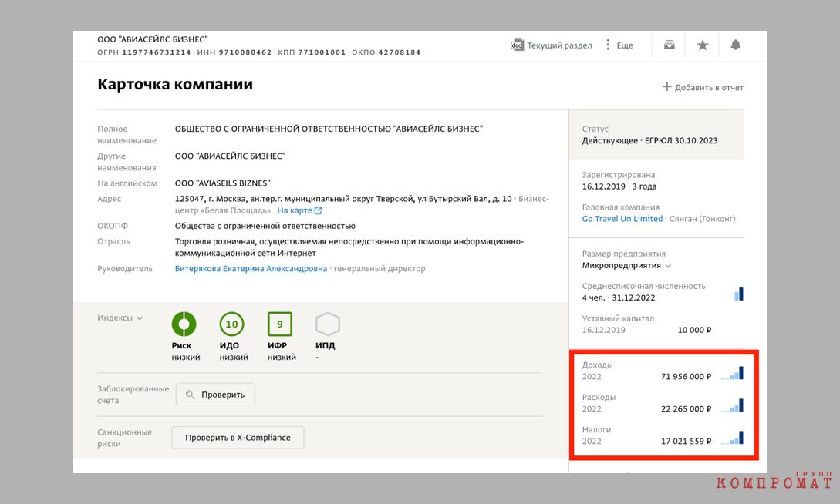Expand the Индексы dropdown chevron
The image size is (840, 504).
[x=140, y=318]
